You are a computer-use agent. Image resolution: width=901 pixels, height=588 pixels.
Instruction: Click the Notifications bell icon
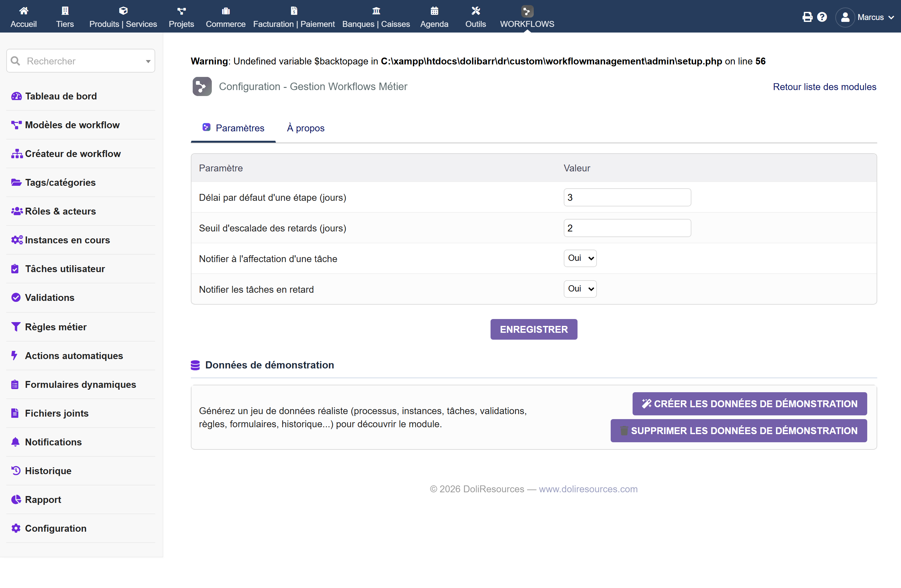15,442
